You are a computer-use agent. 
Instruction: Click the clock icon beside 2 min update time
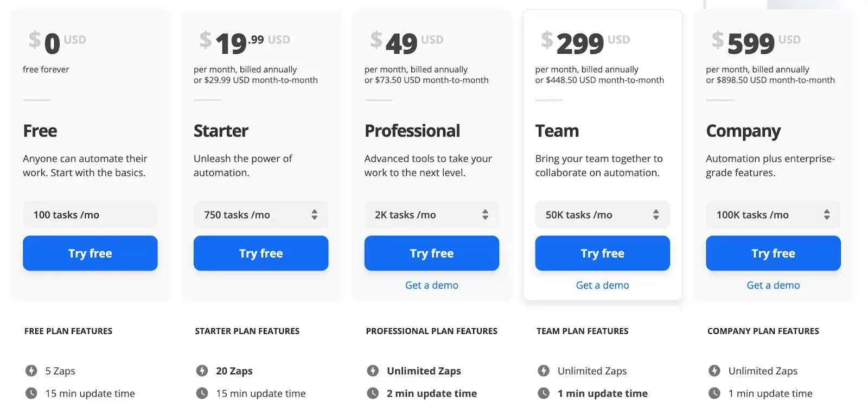click(x=373, y=393)
